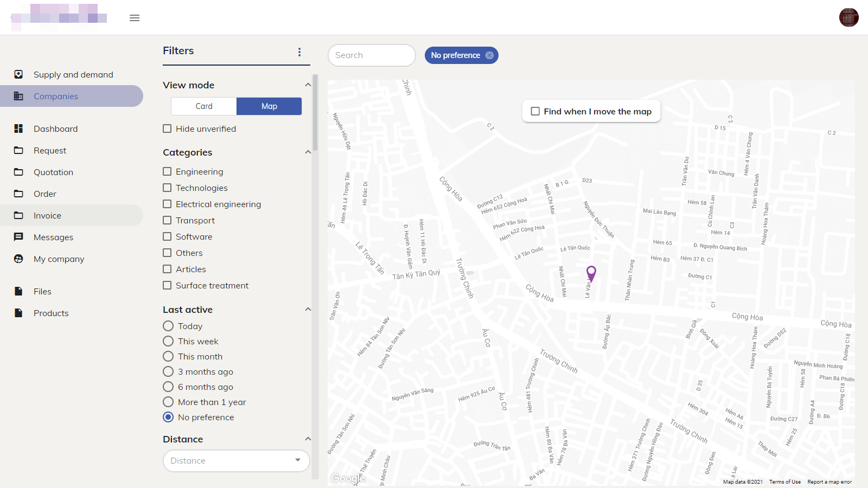Switch to Card view mode
This screenshot has height=488, width=868.
click(204, 106)
